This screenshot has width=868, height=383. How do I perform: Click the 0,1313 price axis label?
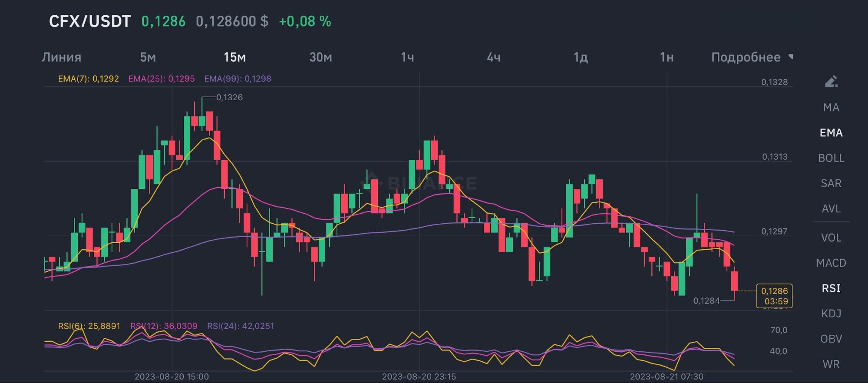(x=775, y=157)
